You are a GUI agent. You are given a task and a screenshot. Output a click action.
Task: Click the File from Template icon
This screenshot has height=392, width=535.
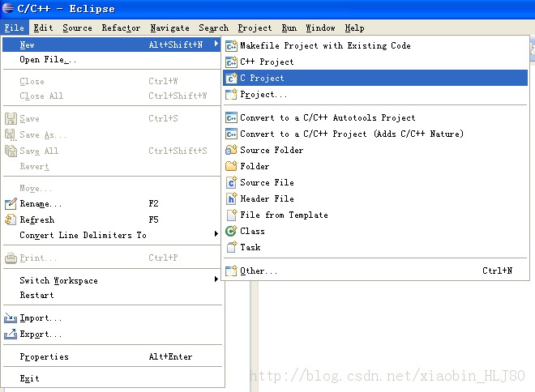[x=231, y=215]
